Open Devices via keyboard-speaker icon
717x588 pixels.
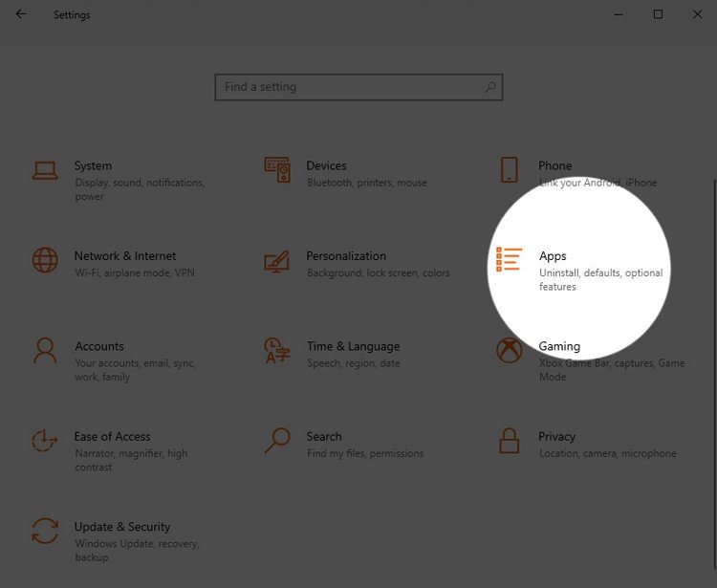277,170
